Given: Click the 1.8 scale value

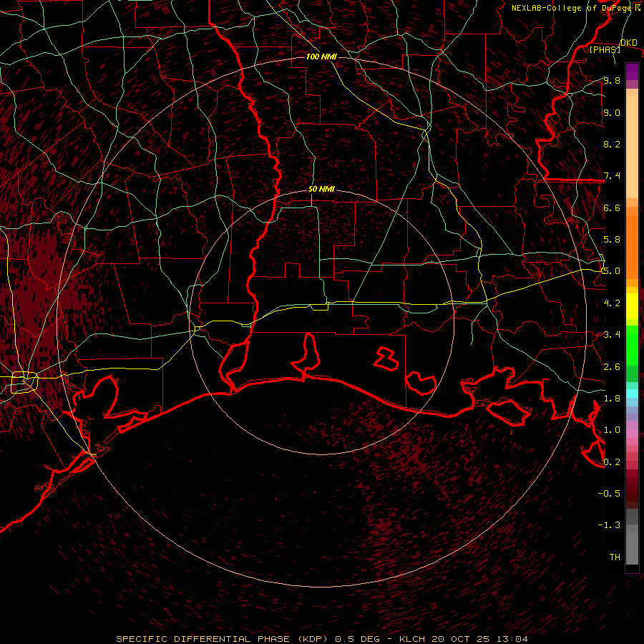Looking at the screenshot, I should coord(612,399).
